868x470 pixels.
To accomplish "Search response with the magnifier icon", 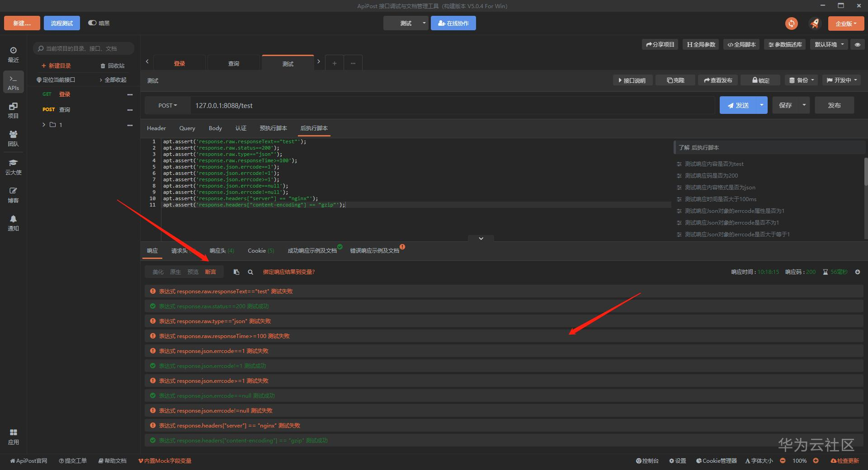I will point(250,272).
